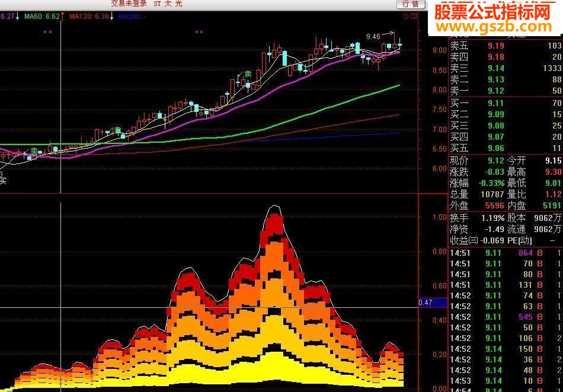Select the 买五 9.06 bid row
Screen dimensions: 563x392
506,148
